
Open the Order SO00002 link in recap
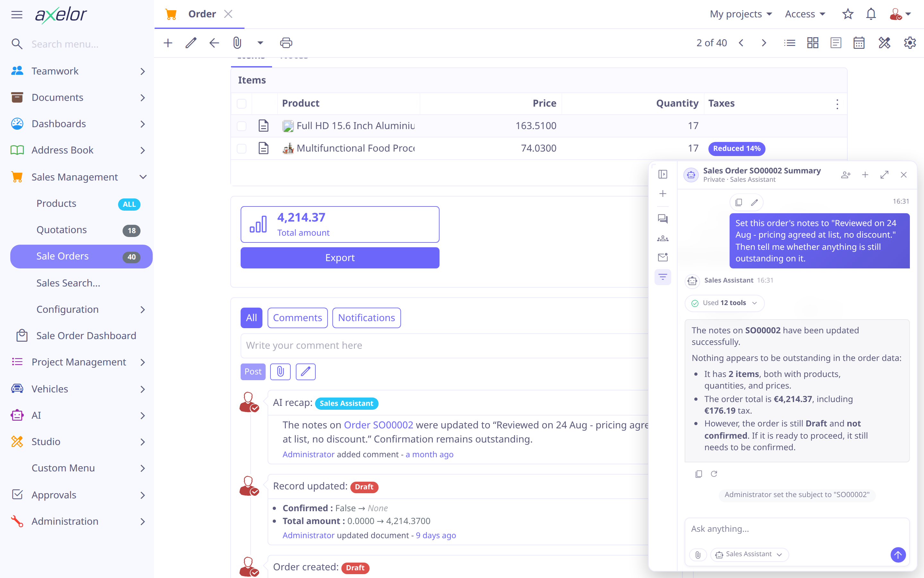[378, 425]
